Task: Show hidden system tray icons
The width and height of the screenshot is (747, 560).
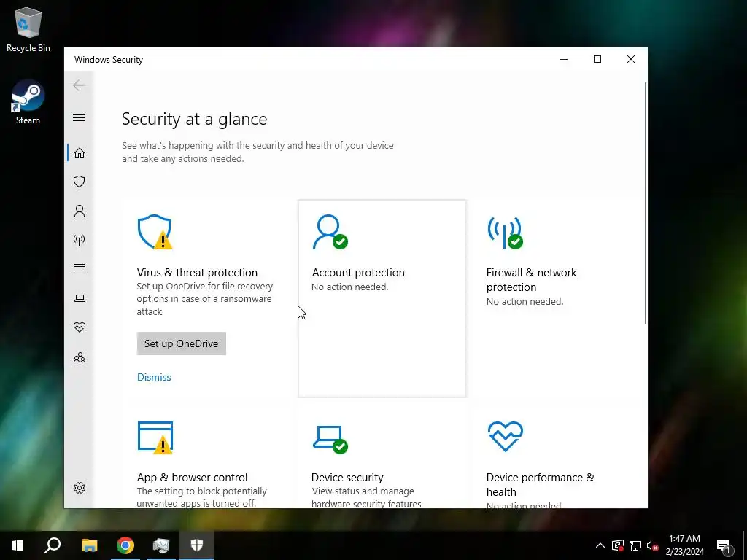Action: pyautogui.click(x=600, y=545)
